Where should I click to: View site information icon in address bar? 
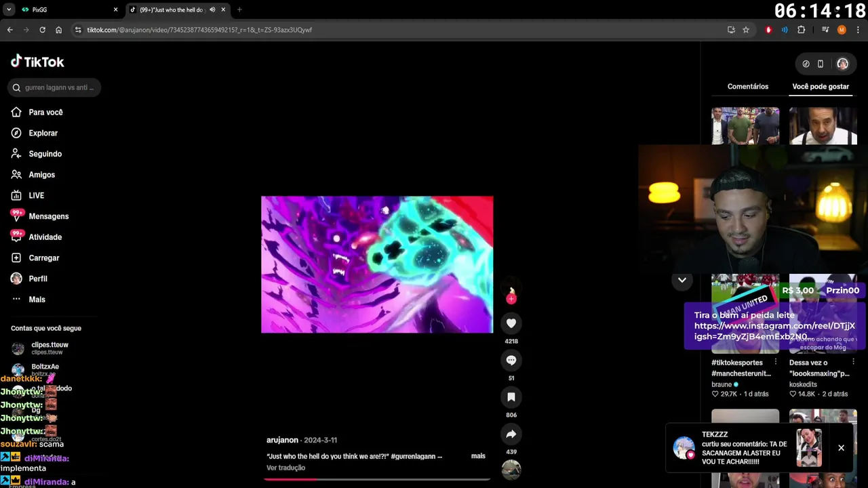pos(78,30)
